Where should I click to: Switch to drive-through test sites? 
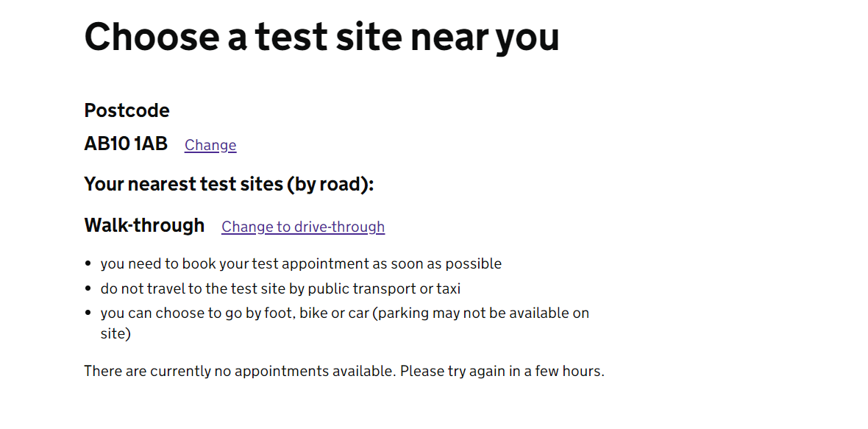pyautogui.click(x=303, y=227)
